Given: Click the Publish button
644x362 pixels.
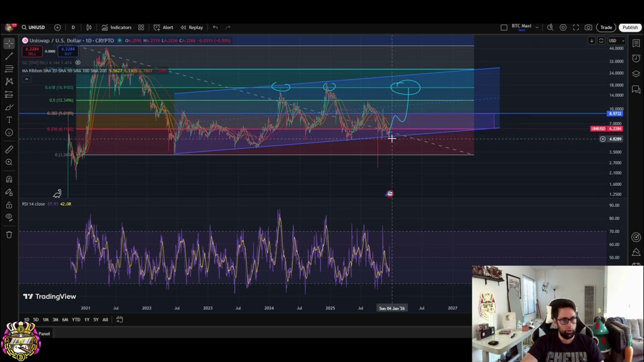Looking at the screenshot, I should point(630,27).
